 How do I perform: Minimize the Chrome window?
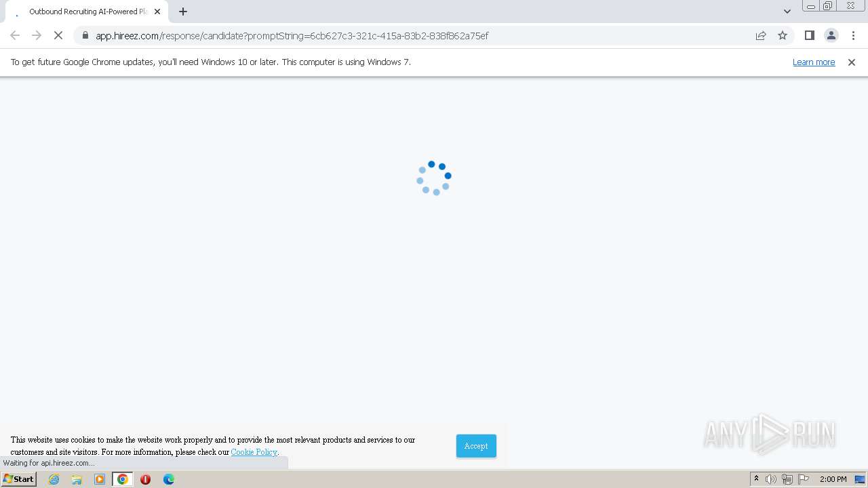tap(811, 6)
